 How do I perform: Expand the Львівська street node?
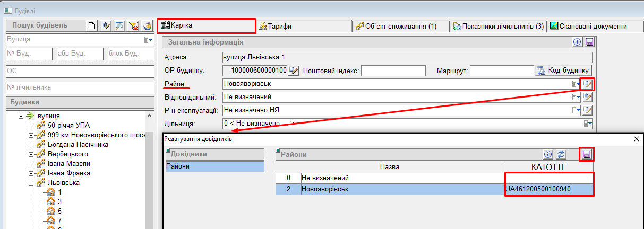[x=31, y=183]
